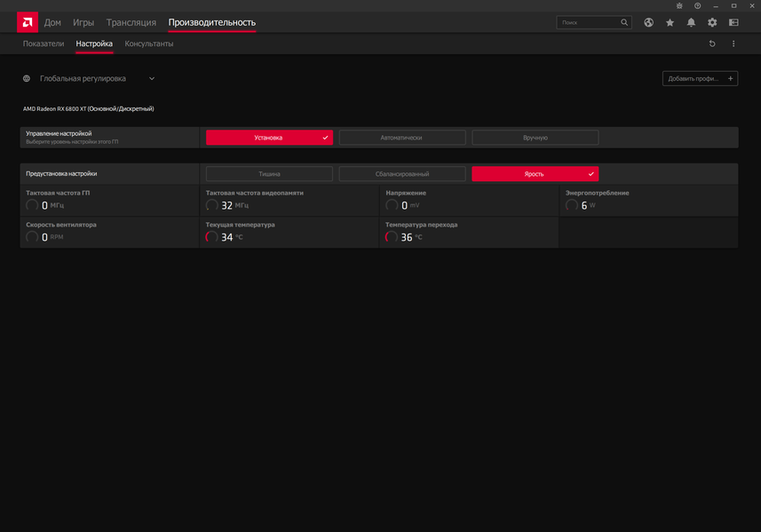Open the notifications bell icon
761x532 pixels.
click(x=691, y=22)
